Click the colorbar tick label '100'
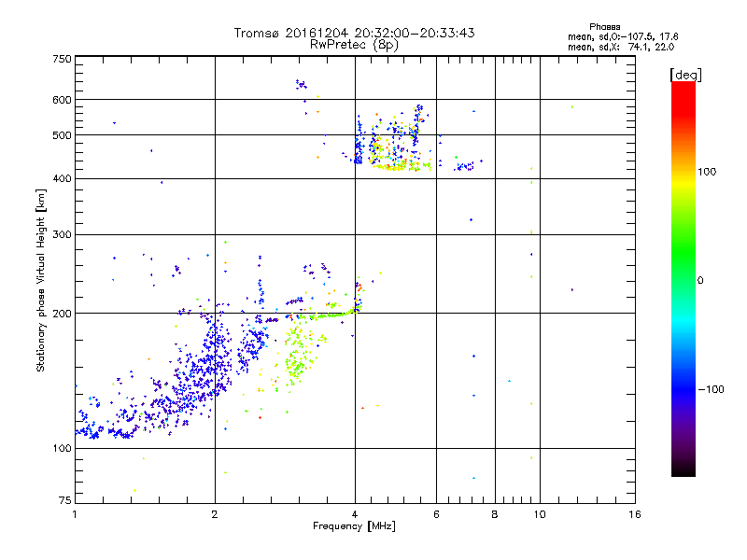747x560 pixels. point(707,172)
